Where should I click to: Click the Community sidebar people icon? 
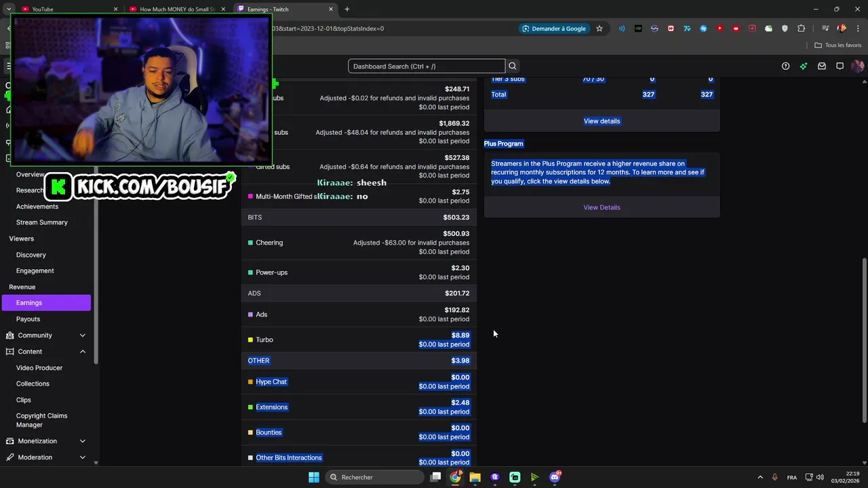(x=10, y=335)
